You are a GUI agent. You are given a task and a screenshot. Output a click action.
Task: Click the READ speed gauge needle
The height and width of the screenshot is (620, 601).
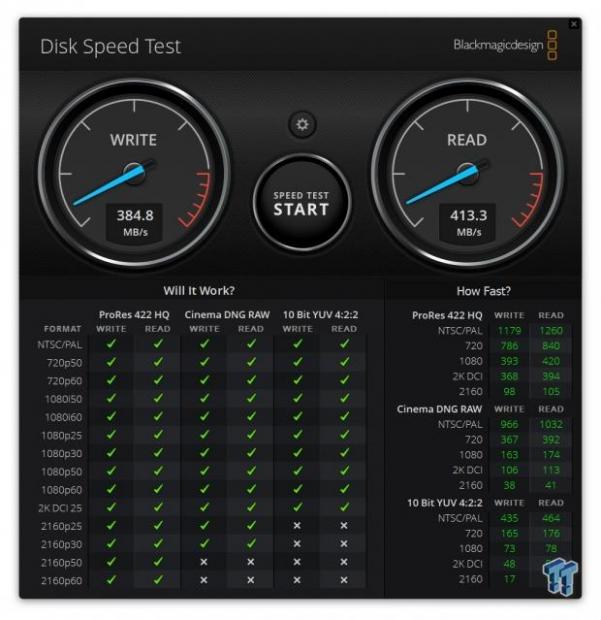(x=444, y=185)
